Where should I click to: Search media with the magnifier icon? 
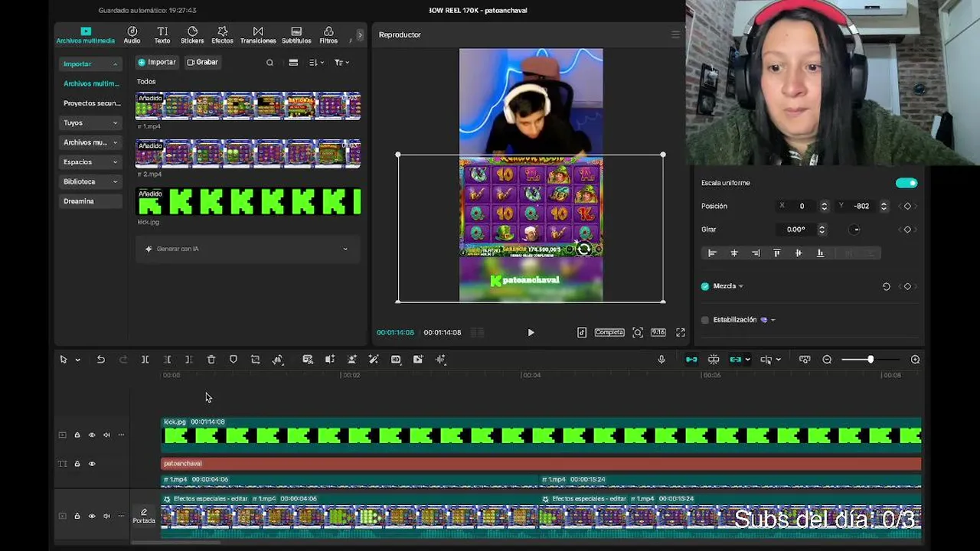[x=269, y=63]
